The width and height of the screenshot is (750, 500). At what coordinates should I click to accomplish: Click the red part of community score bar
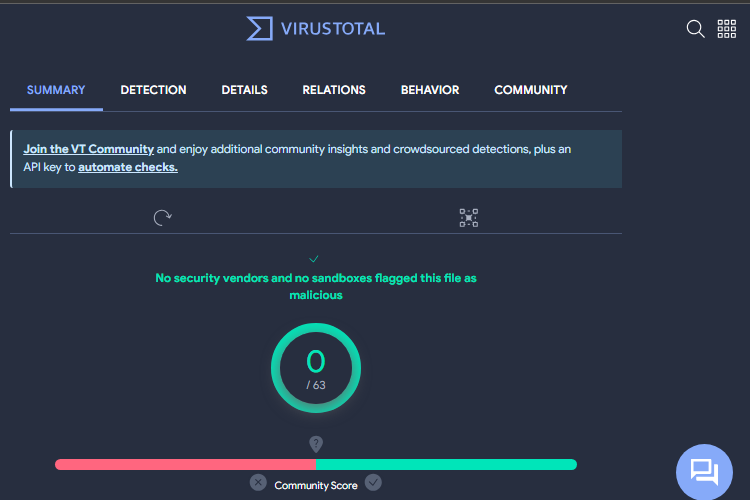185,465
